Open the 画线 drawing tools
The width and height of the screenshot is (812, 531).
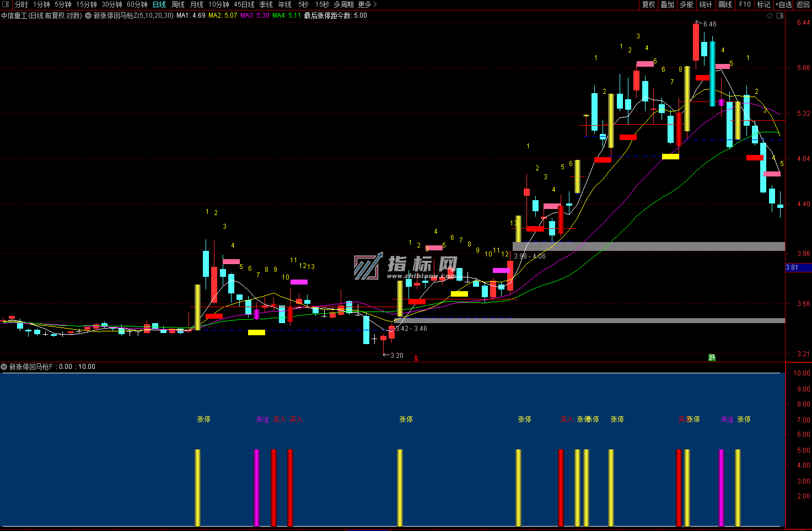tap(725, 4)
